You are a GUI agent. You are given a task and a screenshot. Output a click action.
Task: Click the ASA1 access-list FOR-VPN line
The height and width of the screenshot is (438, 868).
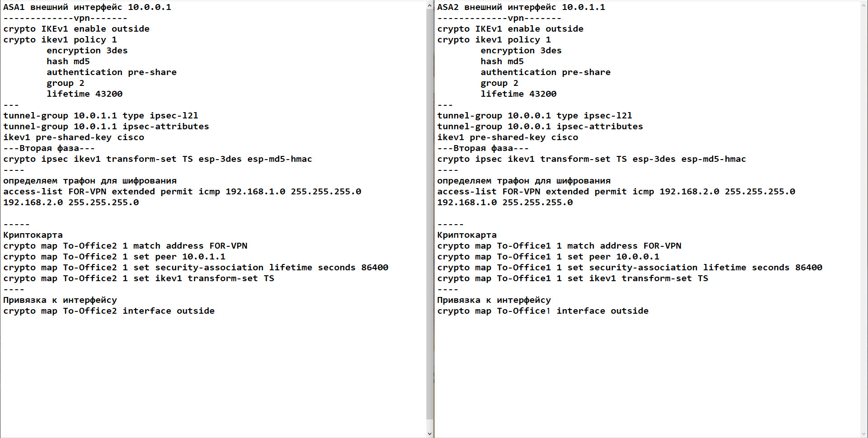click(182, 197)
